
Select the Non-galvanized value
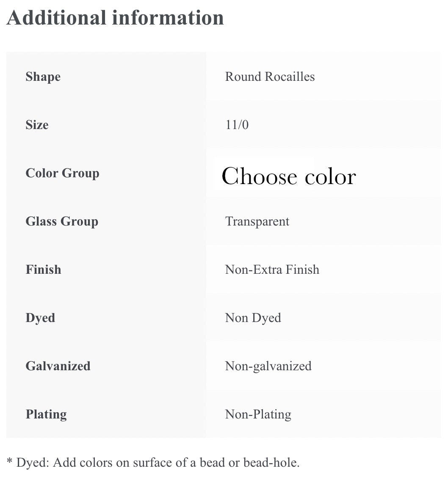tap(268, 366)
